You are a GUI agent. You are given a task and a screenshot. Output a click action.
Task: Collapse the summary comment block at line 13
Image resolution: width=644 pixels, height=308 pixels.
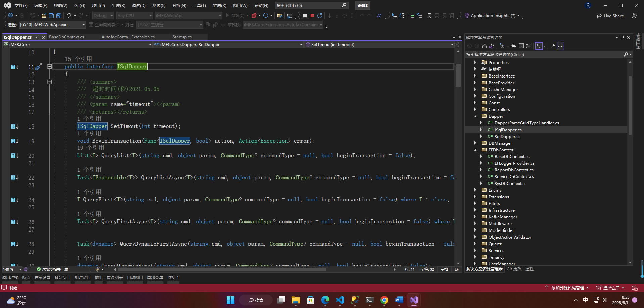click(x=49, y=82)
